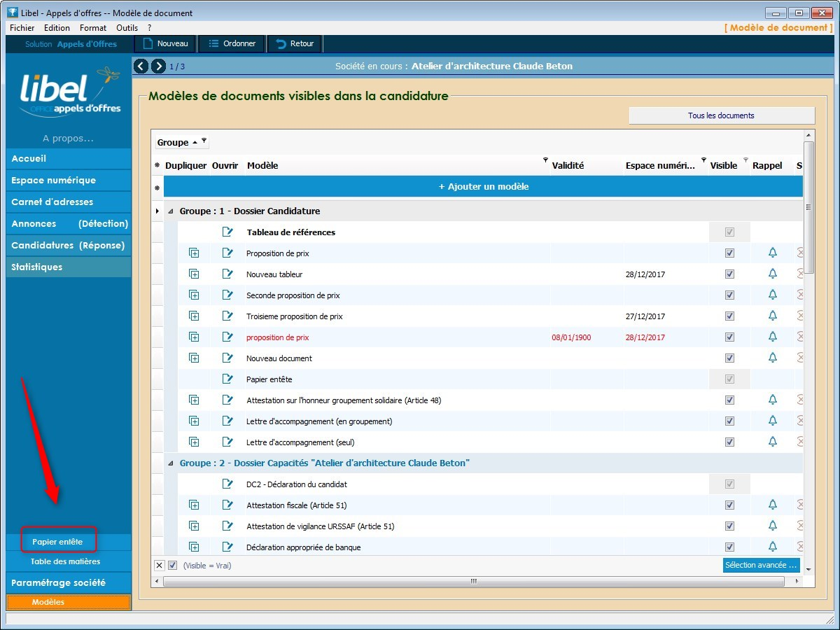The width and height of the screenshot is (840, 630).
Task: Go to previous record arrow
Action: [141, 66]
